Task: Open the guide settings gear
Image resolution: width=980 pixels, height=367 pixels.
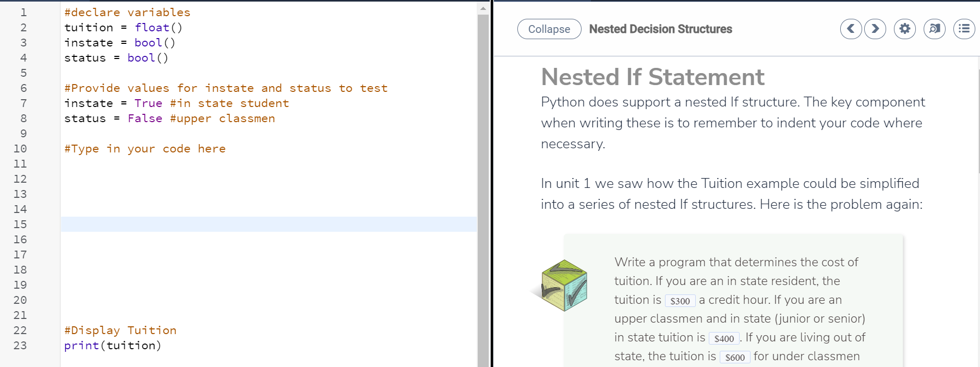Action: coord(905,29)
